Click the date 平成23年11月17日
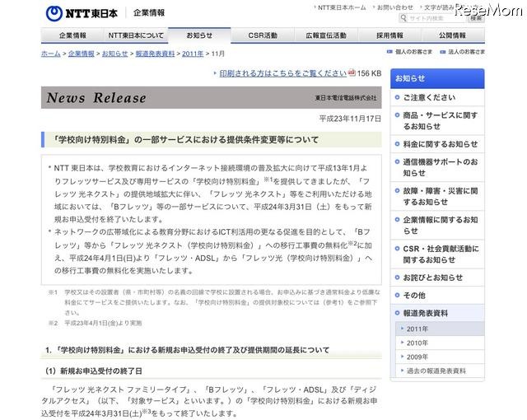 tap(350, 119)
